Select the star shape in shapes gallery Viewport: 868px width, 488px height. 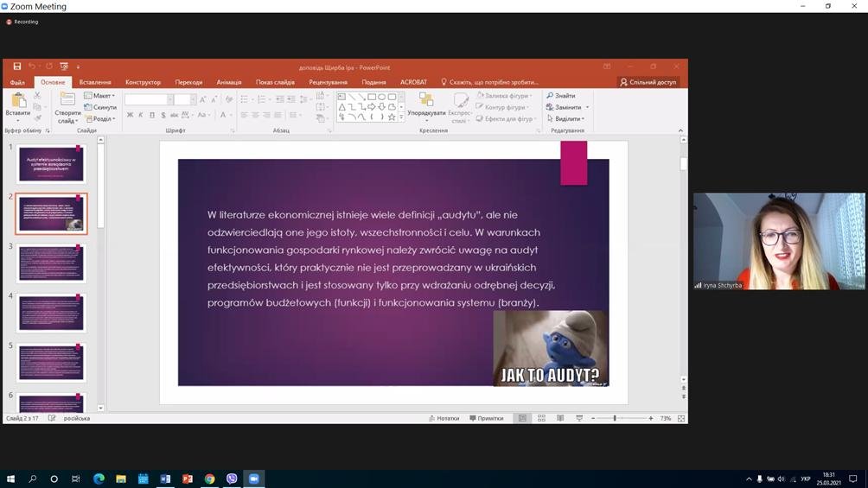[x=392, y=117]
